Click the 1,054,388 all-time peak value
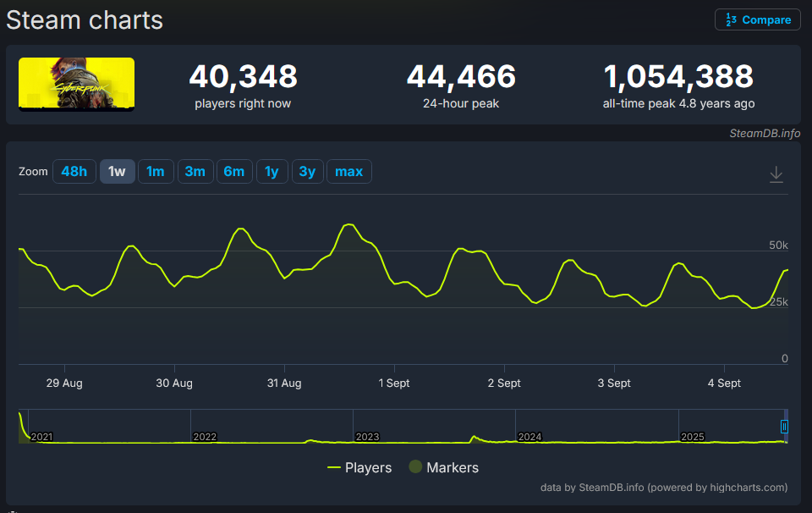 [x=678, y=76]
